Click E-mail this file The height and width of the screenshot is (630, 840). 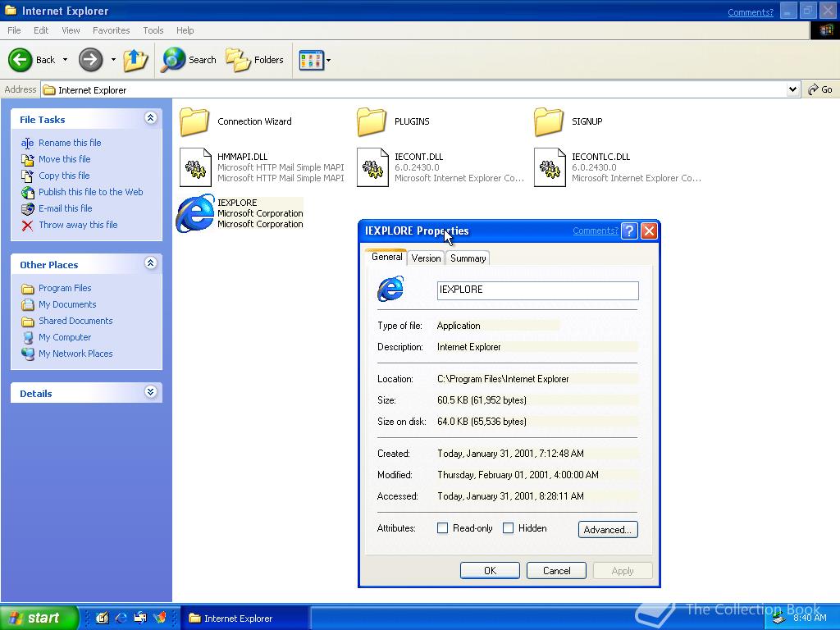point(66,208)
